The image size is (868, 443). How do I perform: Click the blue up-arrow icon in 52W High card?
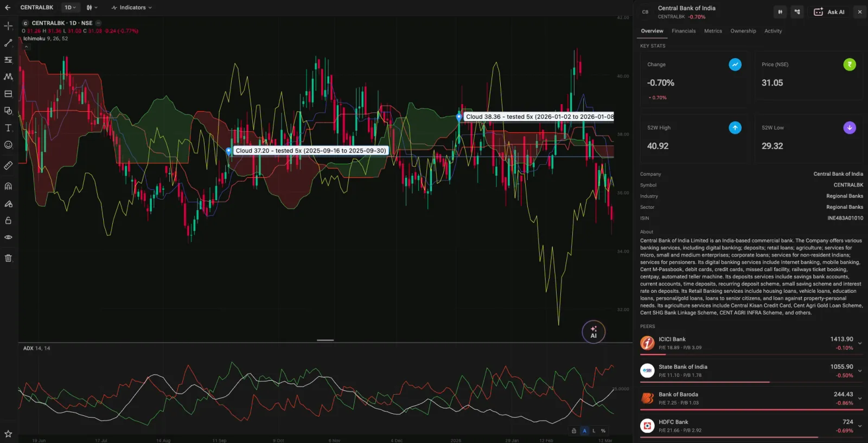click(x=735, y=127)
